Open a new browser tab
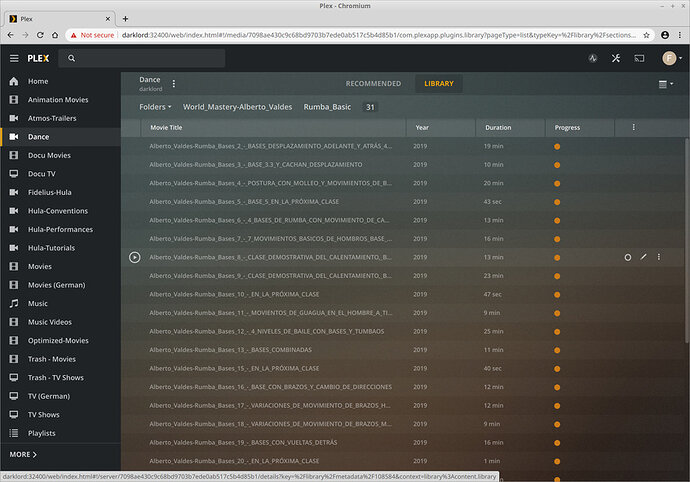 tap(125, 18)
